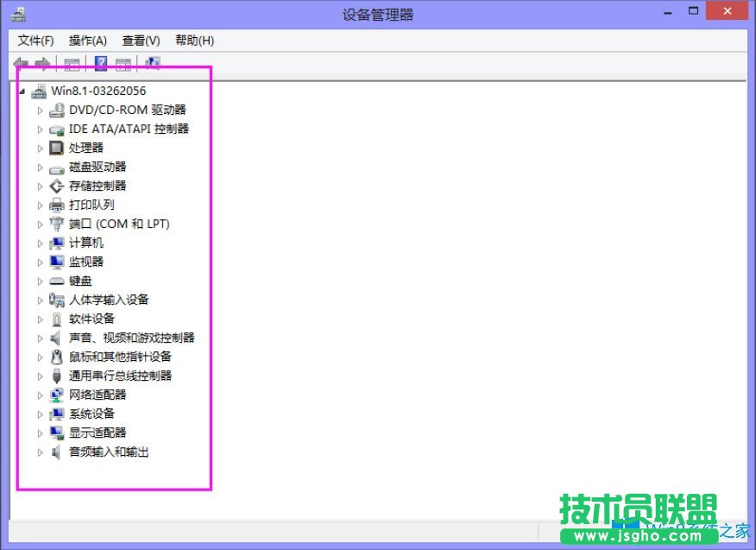
Task: Open the 操作(A) menu
Action: [x=89, y=40]
